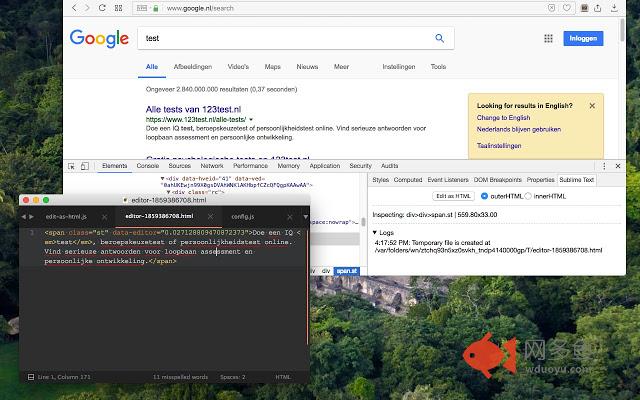Open the DevTools Application tab
This screenshot has height=400, width=640.
point(324,166)
